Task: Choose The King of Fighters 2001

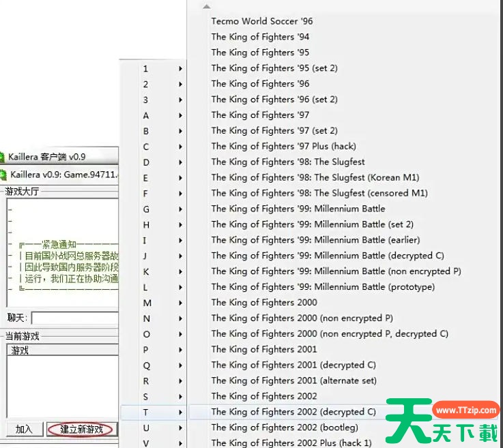Action: coord(263,349)
